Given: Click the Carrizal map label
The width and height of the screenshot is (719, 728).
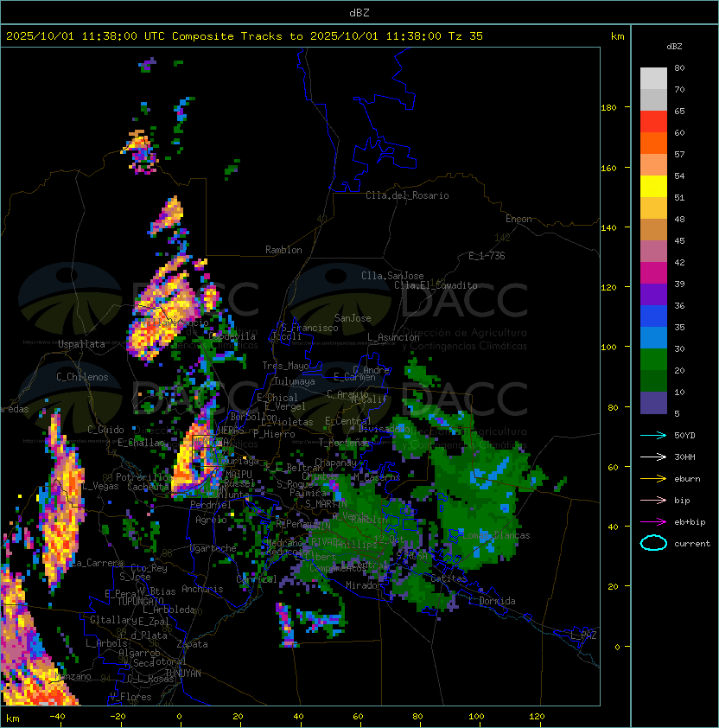Looking at the screenshot, I should click(x=257, y=579).
